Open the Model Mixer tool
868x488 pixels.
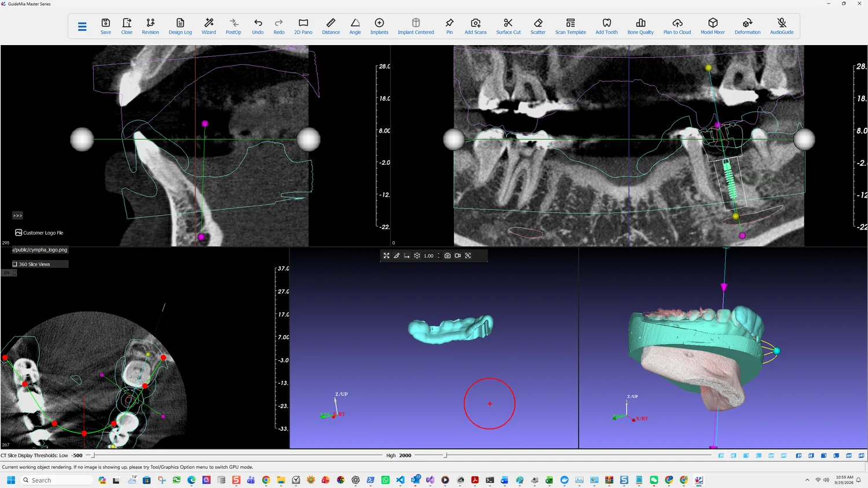coord(713,26)
